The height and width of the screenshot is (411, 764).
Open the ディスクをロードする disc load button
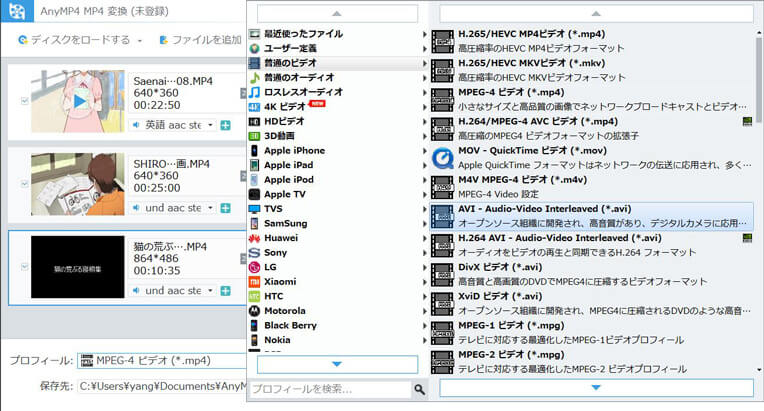(74, 40)
